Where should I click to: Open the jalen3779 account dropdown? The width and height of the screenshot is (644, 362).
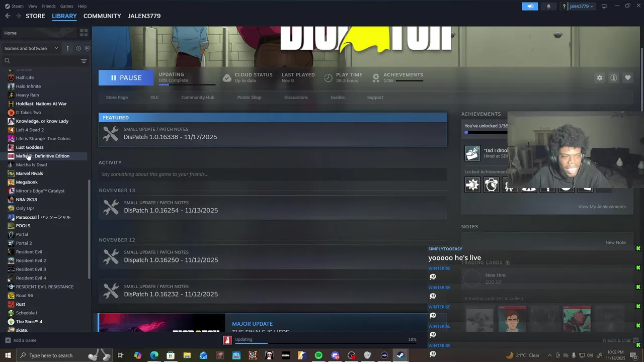point(581,7)
